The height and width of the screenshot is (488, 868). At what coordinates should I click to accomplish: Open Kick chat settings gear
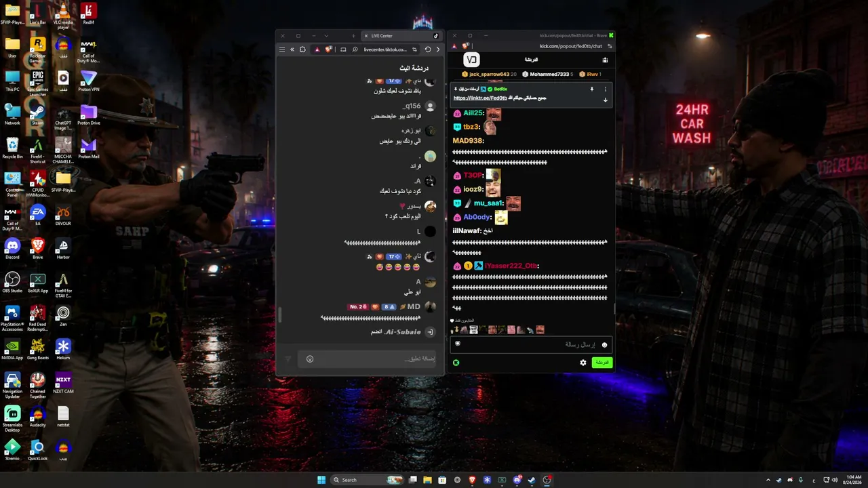coord(583,363)
